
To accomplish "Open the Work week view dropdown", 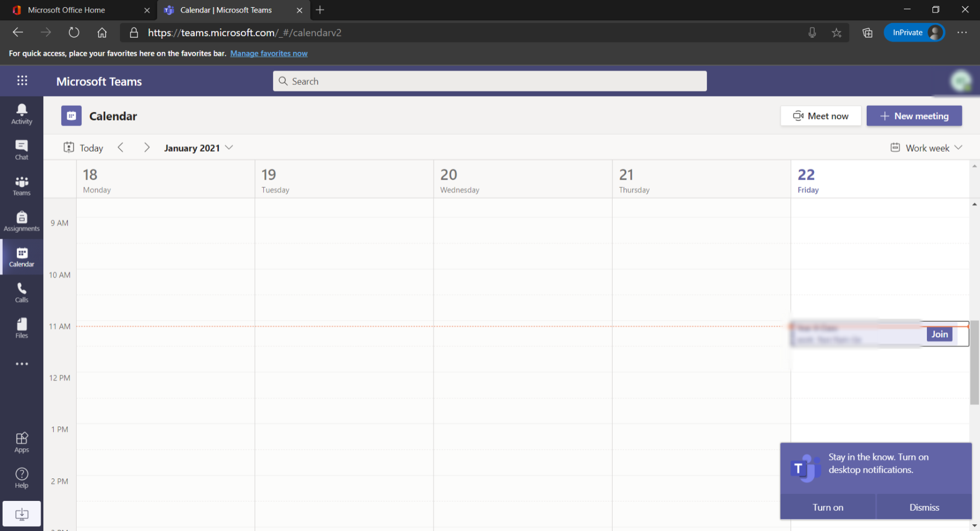I will pyautogui.click(x=926, y=148).
